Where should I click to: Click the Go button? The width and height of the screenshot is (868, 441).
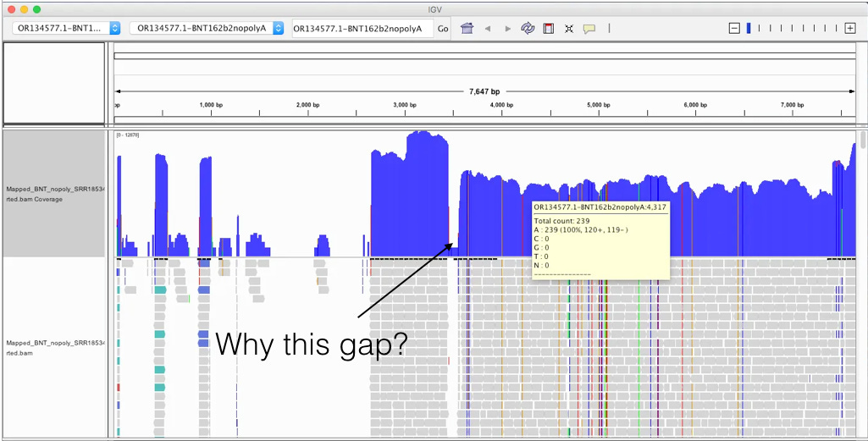443,29
